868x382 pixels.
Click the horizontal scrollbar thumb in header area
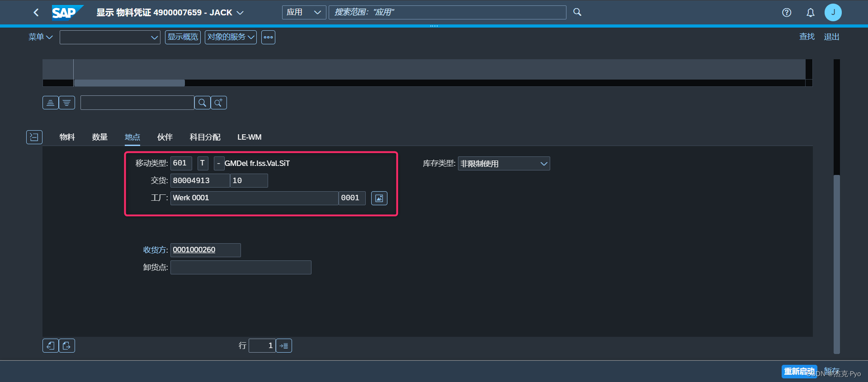click(x=129, y=83)
